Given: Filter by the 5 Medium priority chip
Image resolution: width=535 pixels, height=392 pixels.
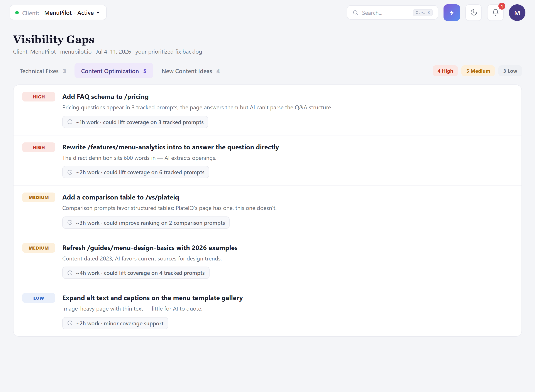Looking at the screenshot, I should (478, 71).
